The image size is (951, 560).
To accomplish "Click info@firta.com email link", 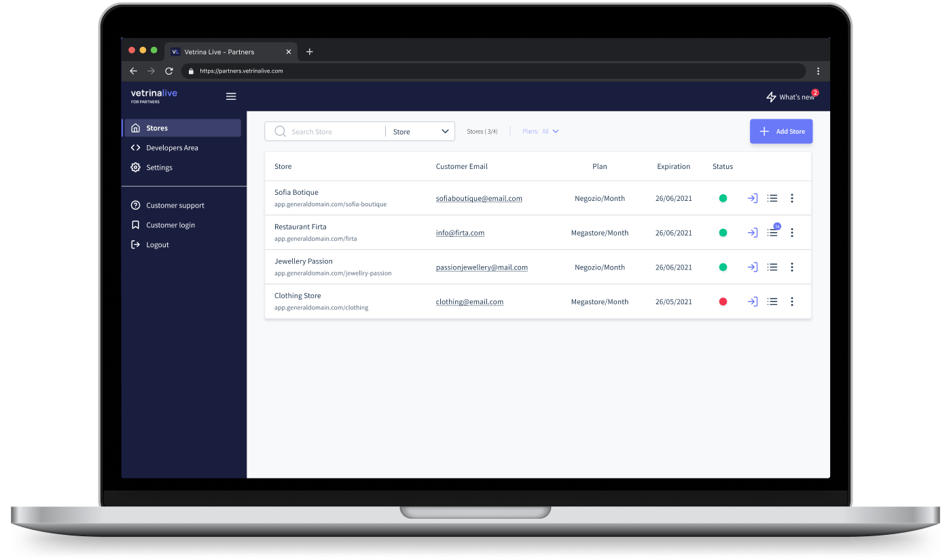I will point(460,233).
